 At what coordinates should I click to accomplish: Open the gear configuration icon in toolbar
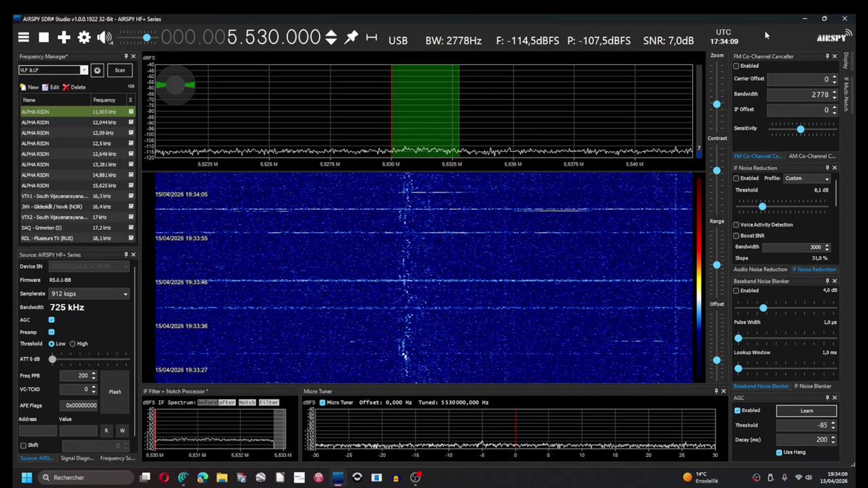(x=85, y=37)
